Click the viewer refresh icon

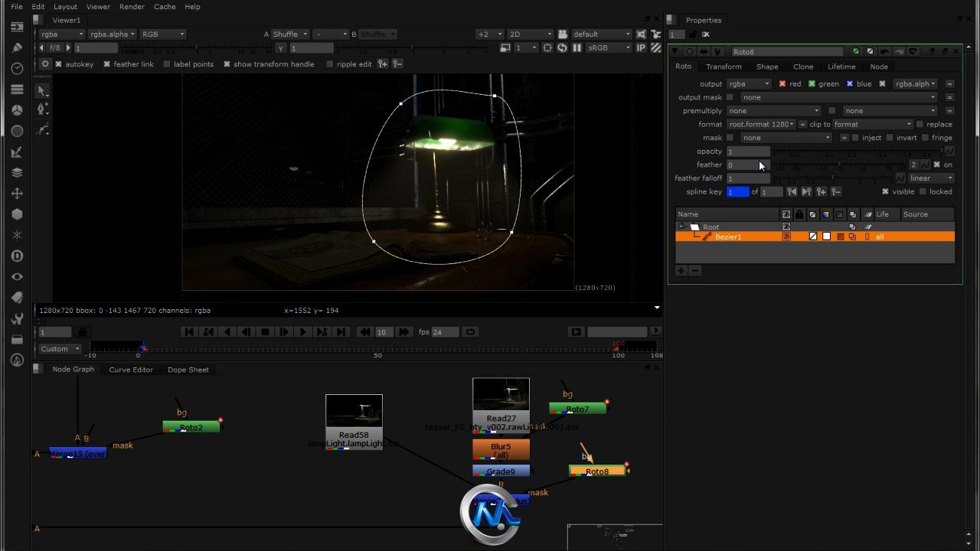(561, 47)
